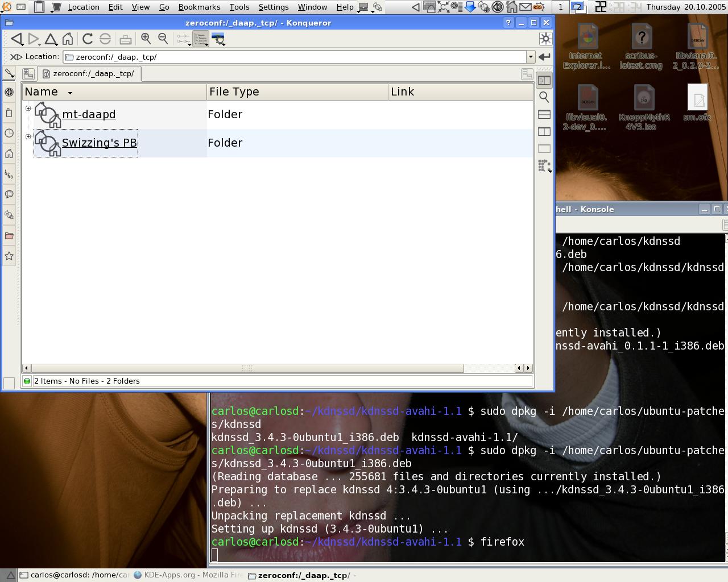Open the image view toolbar dropdown icon

pyautogui.click(x=219, y=39)
